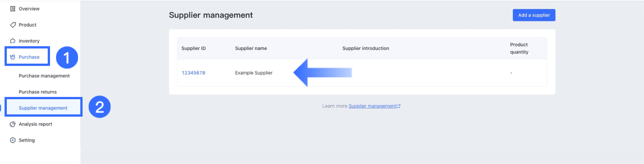Open the Analysis report menu label

click(x=35, y=124)
